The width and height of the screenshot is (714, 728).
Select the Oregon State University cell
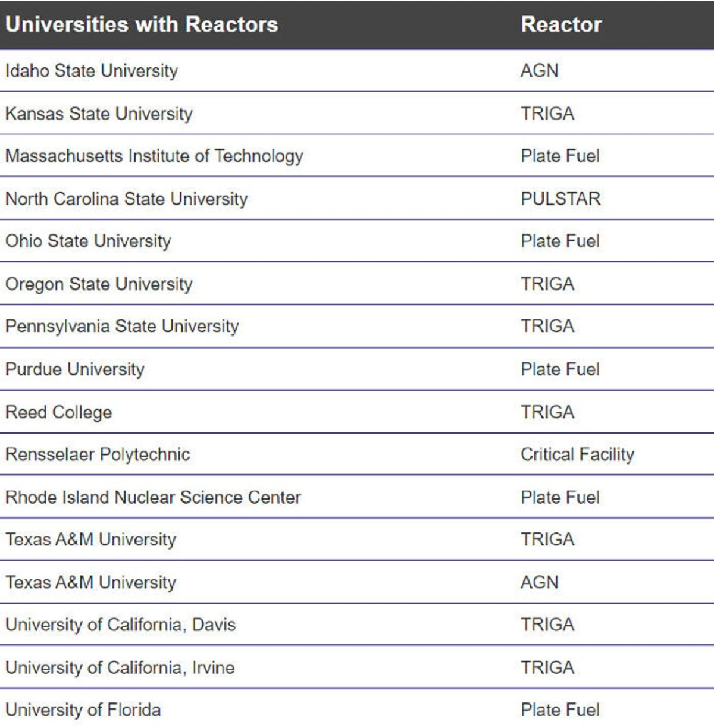(x=99, y=284)
